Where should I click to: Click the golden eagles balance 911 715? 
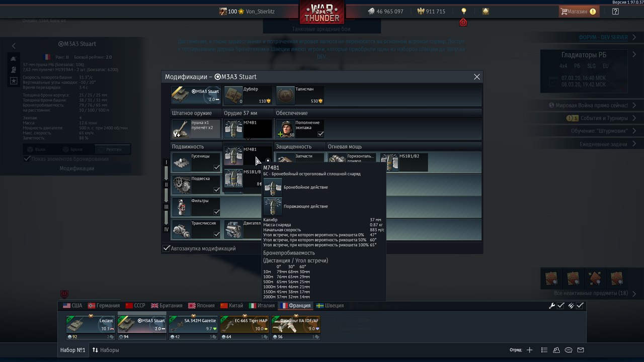pos(431,11)
